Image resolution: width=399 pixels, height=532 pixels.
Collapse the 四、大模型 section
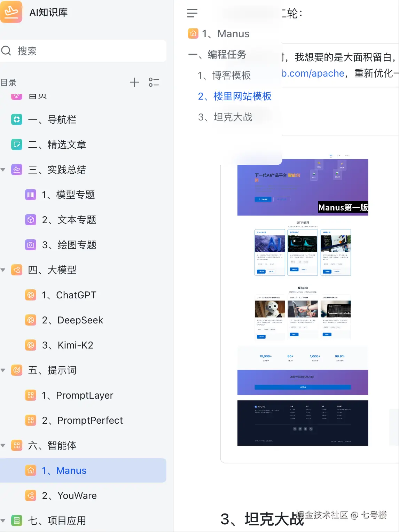(3, 270)
